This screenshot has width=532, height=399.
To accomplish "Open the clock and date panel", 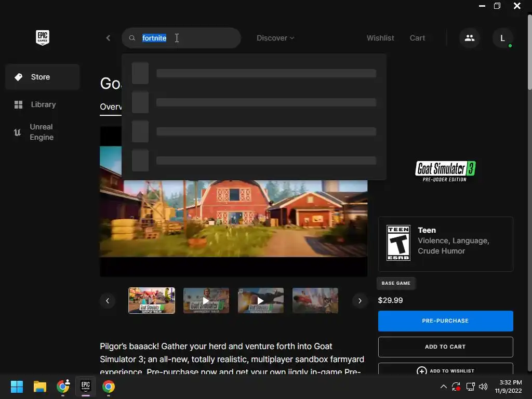I will click(x=508, y=387).
